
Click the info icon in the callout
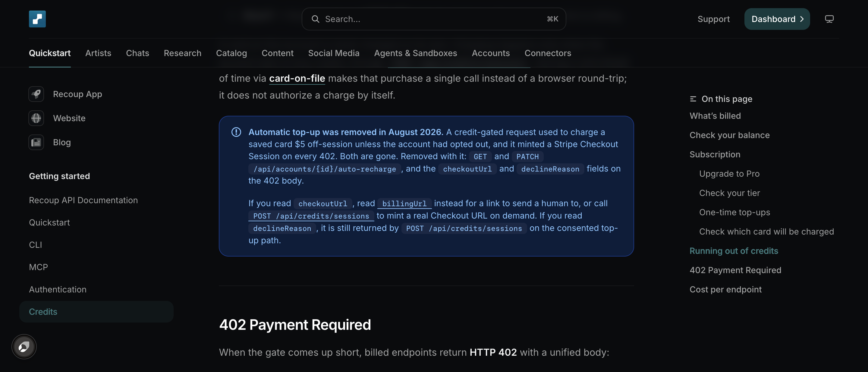tap(236, 132)
